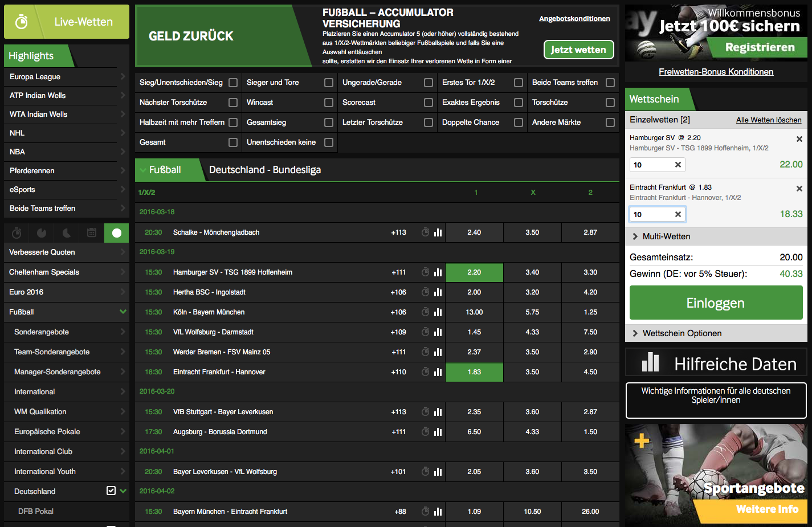Enable the Sieg/Unentschieden/Sieg market checkbox
This screenshot has width=812, height=527.
(x=233, y=82)
